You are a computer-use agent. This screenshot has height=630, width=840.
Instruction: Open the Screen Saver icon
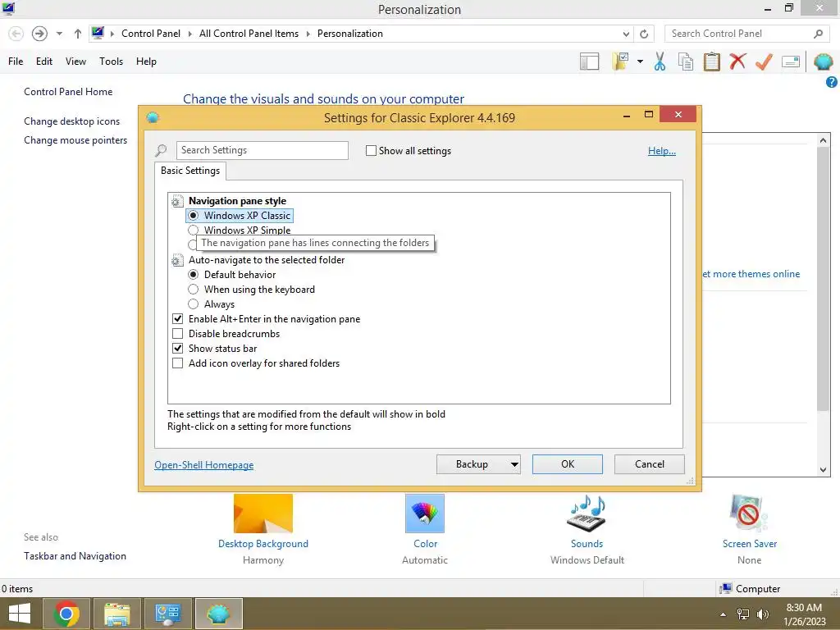tap(749, 514)
